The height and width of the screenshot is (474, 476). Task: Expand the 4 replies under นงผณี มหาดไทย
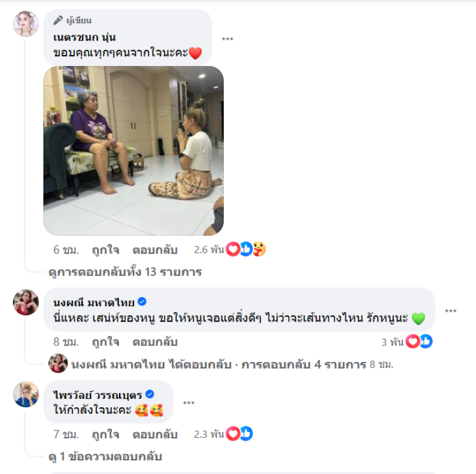[x=221, y=364]
